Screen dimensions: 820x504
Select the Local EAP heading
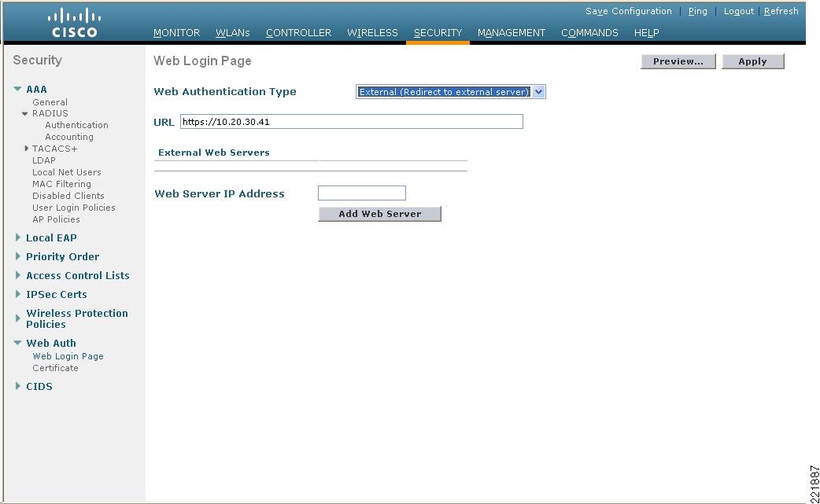click(x=51, y=237)
